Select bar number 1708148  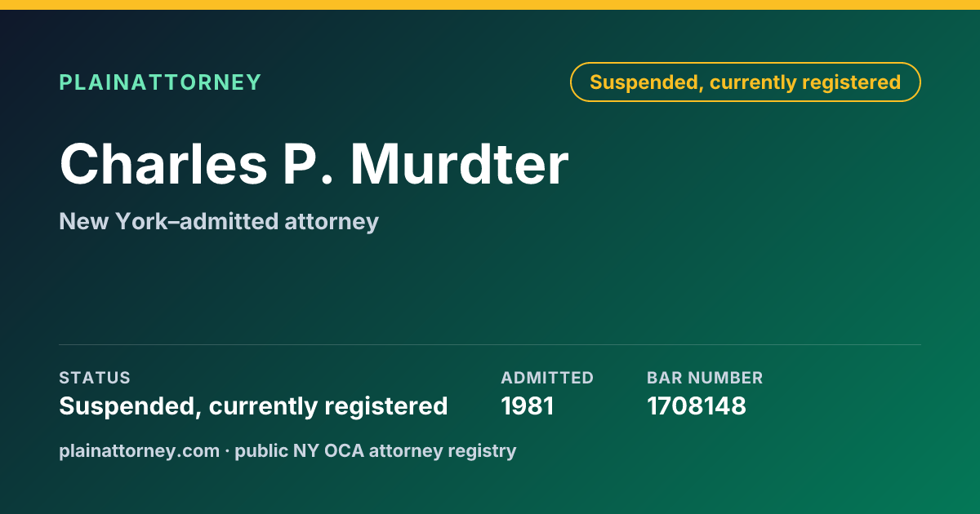pyautogui.click(x=697, y=405)
